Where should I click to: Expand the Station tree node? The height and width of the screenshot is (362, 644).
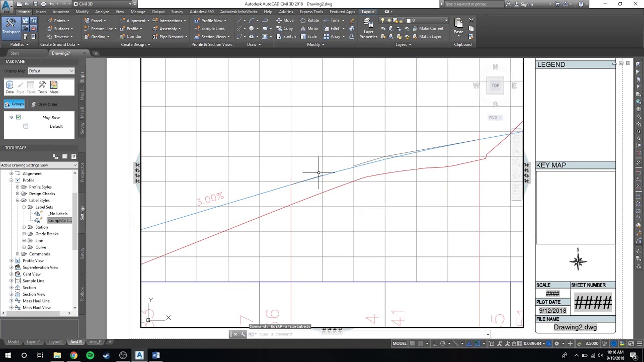click(x=24, y=227)
